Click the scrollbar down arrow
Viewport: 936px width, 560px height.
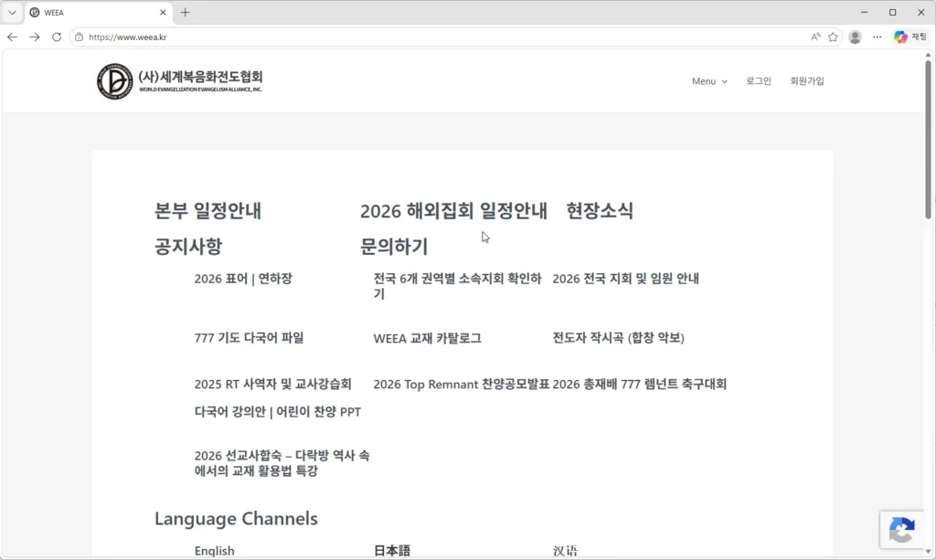coord(929,552)
